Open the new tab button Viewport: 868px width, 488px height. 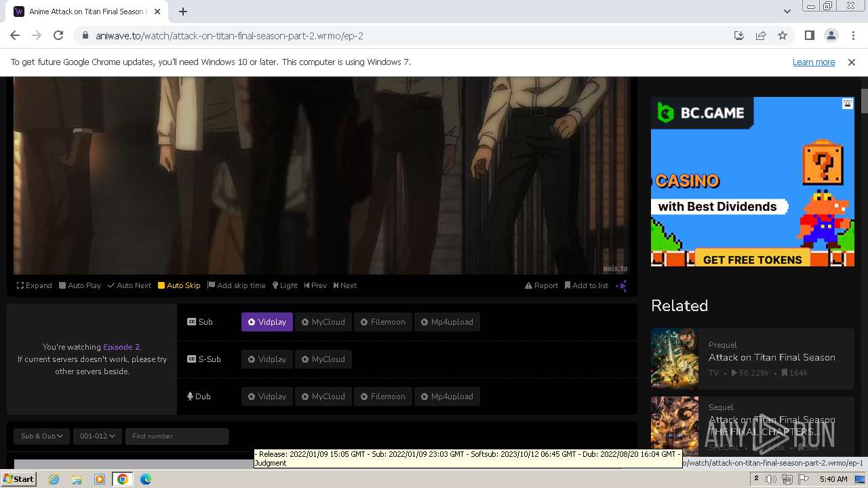point(183,12)
